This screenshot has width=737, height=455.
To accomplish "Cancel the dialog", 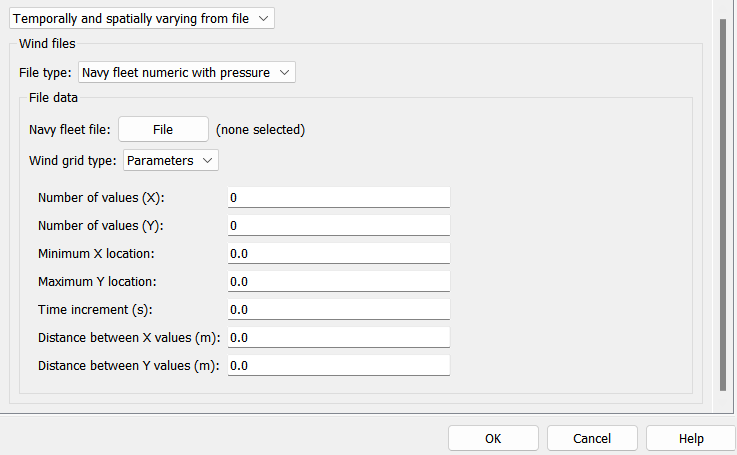I will point(592,439).
